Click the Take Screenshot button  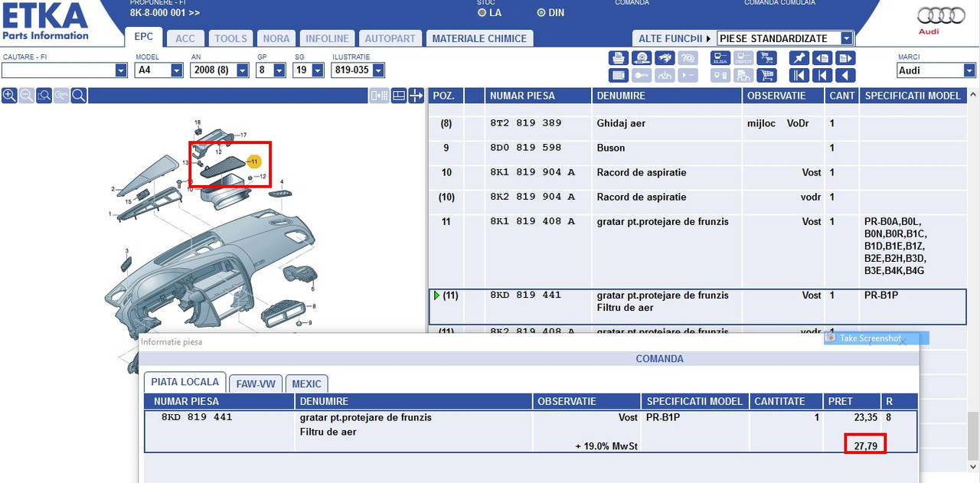876,338
